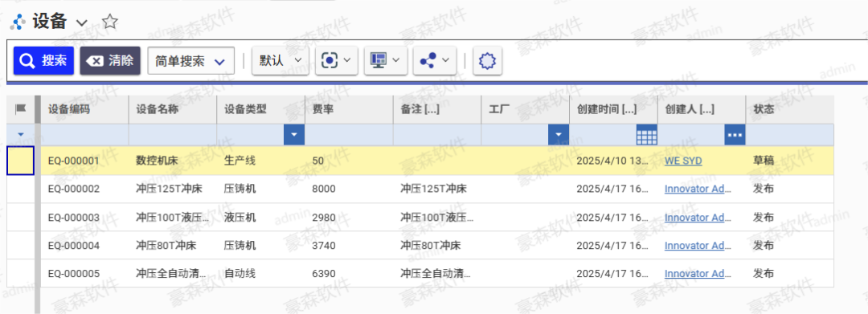This screenshot has width=868, height=314.
Task: Click the 状态 filter input field
Action: pyautogui.click(x=789, y=135)
